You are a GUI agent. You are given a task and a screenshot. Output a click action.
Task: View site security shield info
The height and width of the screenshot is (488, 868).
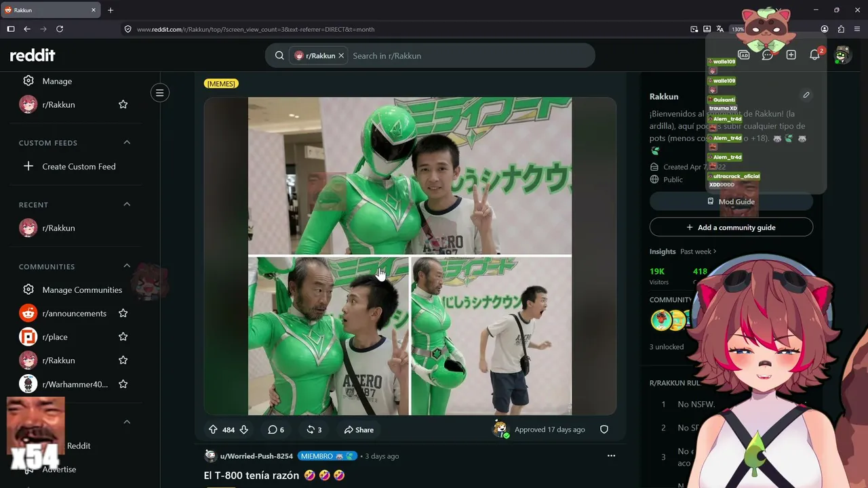pyautogui.click(x=127, y=29)
